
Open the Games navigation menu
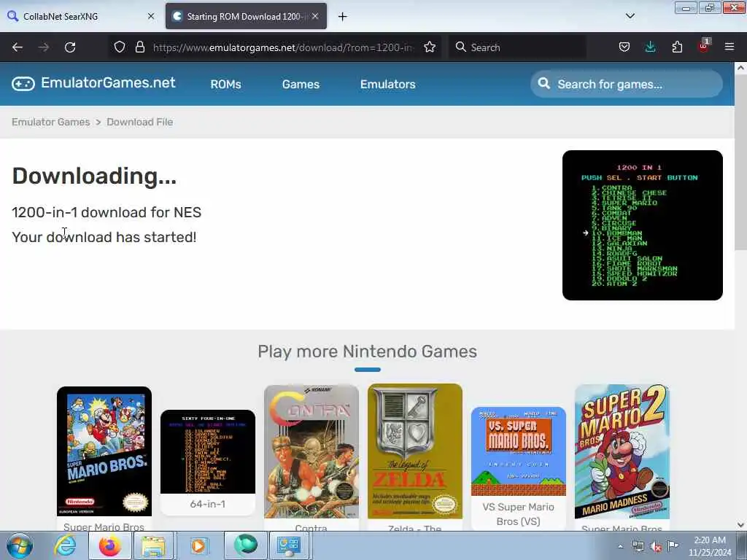click(x=301, y=85)
